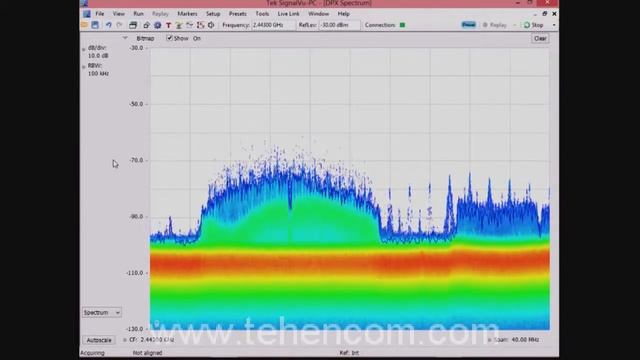Click the Autoscale button
640x360 pixels.
99,340
